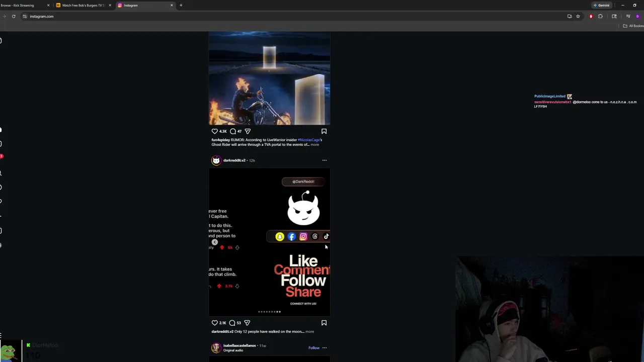Viewport: 644px width, 362px height.
Task: Click PublicImageLimited username in chat overlay
Action: (550, 96)
